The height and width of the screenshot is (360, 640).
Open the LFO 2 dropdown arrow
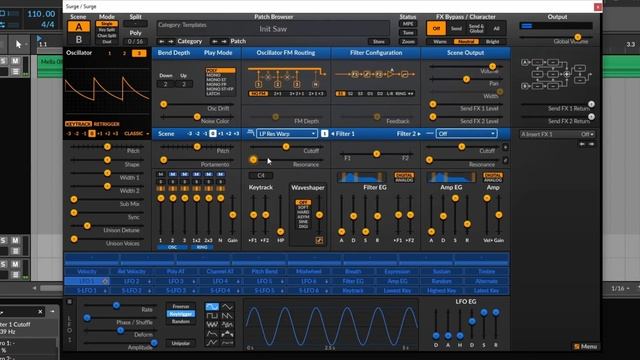[x=149, y=281]
